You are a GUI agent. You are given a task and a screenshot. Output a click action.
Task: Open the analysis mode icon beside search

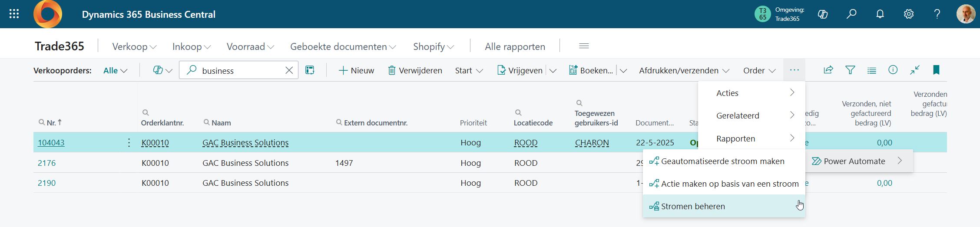(x=310, y=70)
